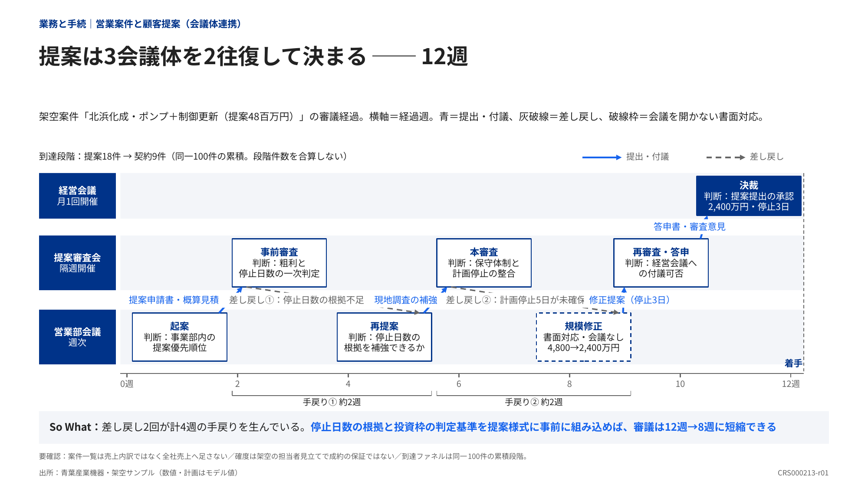Click the 12週 axis tick label
This screenshot has height=488, width=868.
pyautogui.click(x=791, y=384)
